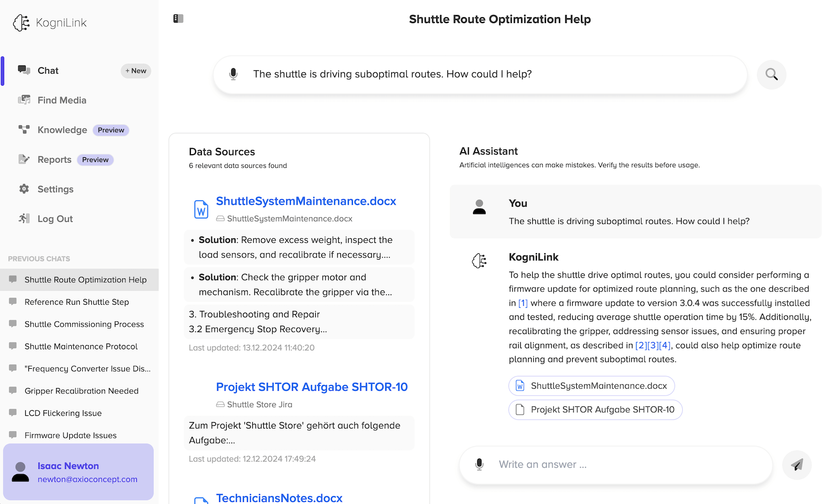Click ShuttleSystemMaintenance.docx source chip
839x504 pixels.
[x=591, y=386]
